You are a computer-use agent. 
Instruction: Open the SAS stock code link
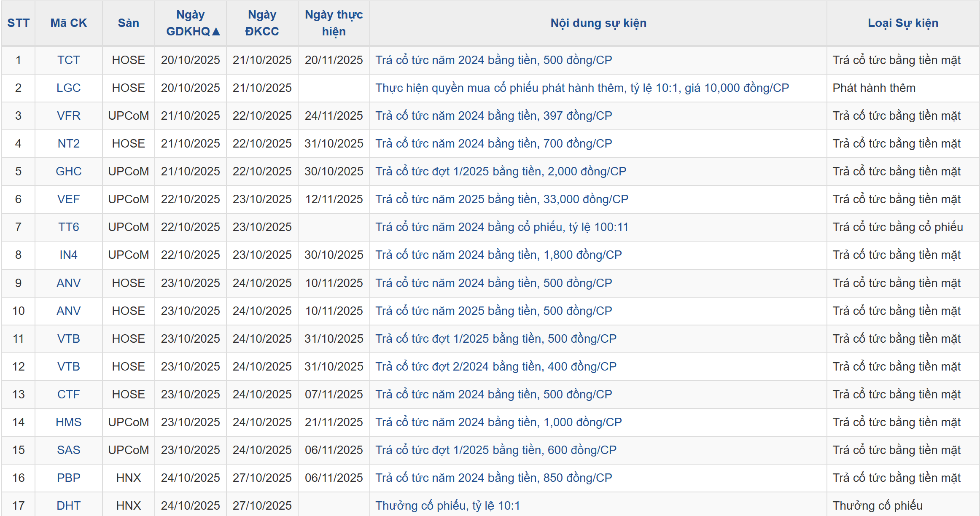pyautogui.click(x=68, y=450)
